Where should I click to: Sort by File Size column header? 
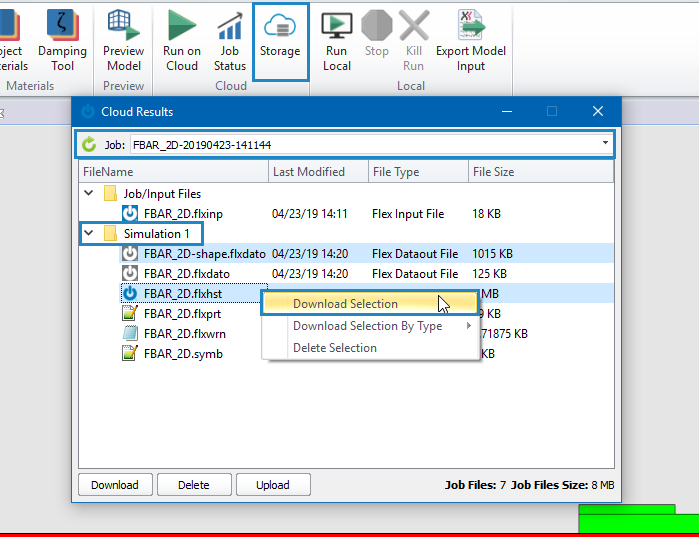coord(541,172)
